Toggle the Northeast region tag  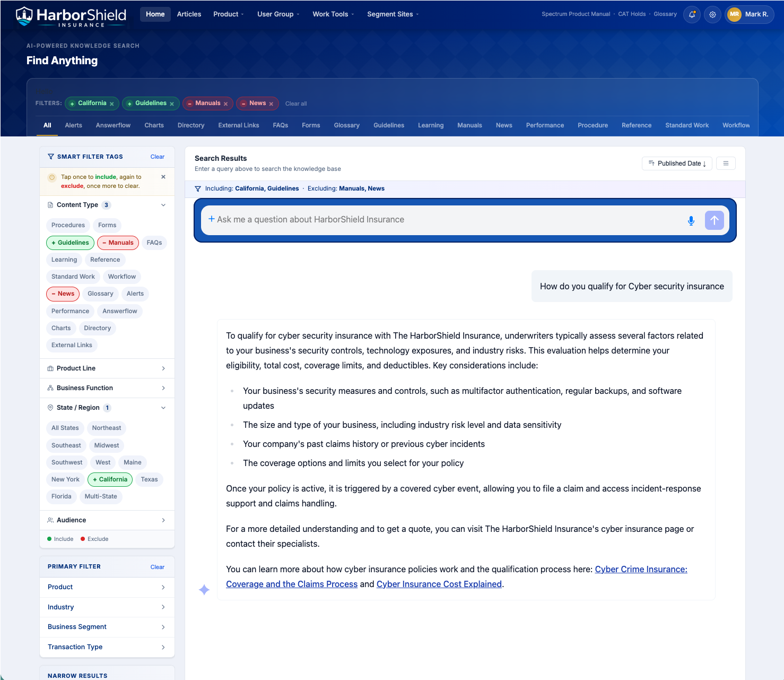pyautogui.click(x=107, y=428)
